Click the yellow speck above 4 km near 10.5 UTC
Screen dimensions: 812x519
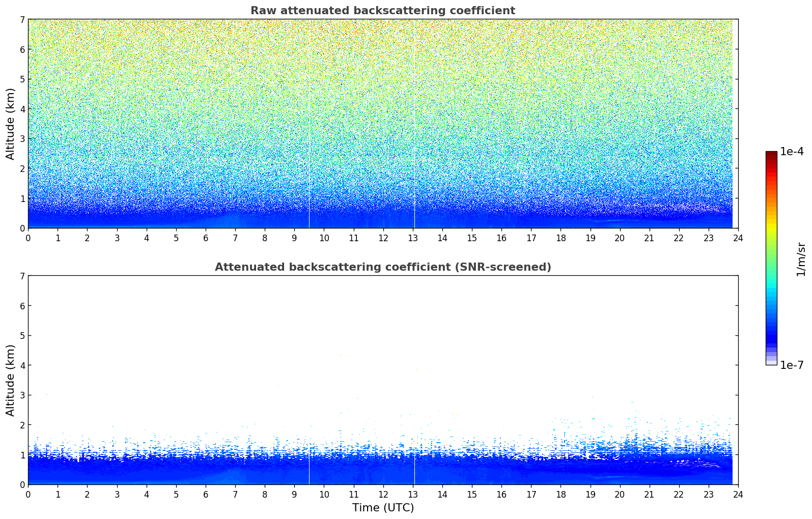coord(340,355)
